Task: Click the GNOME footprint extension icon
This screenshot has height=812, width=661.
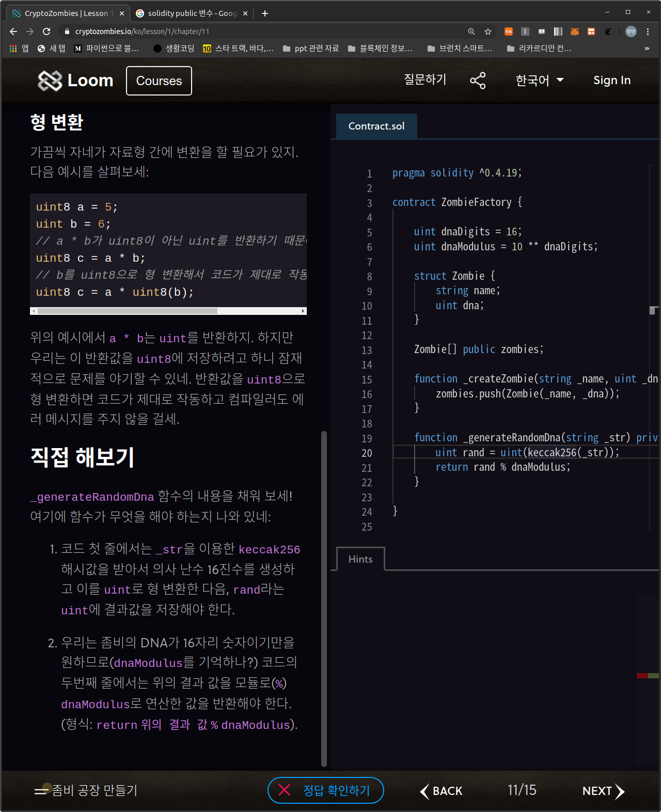Action: [608, 31]
